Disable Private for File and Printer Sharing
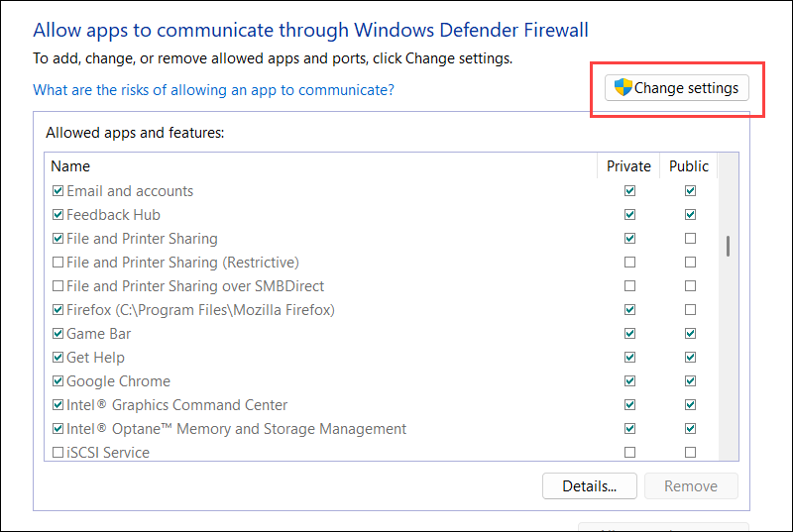This screenshot has height=532, width=793. pyautogui.click(x=629, y=239)
